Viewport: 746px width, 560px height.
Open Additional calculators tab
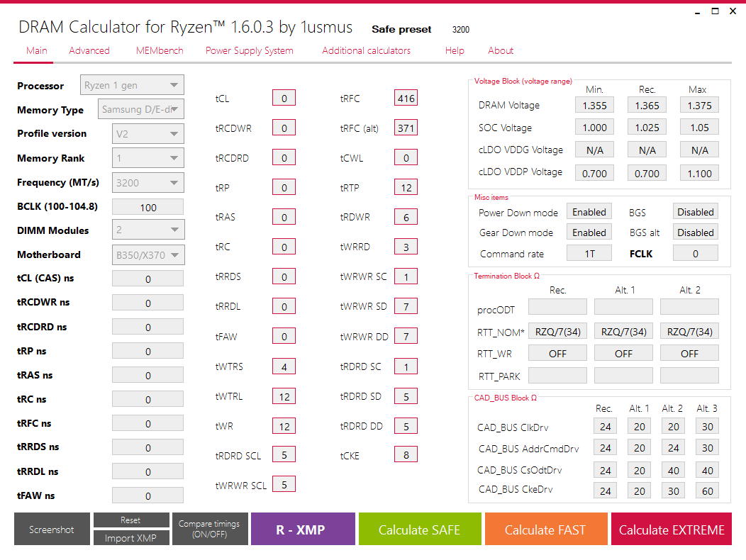[366, 50]
